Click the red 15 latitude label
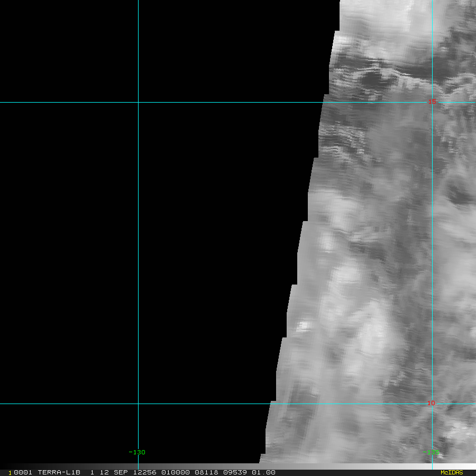 (x=432, y=101)
